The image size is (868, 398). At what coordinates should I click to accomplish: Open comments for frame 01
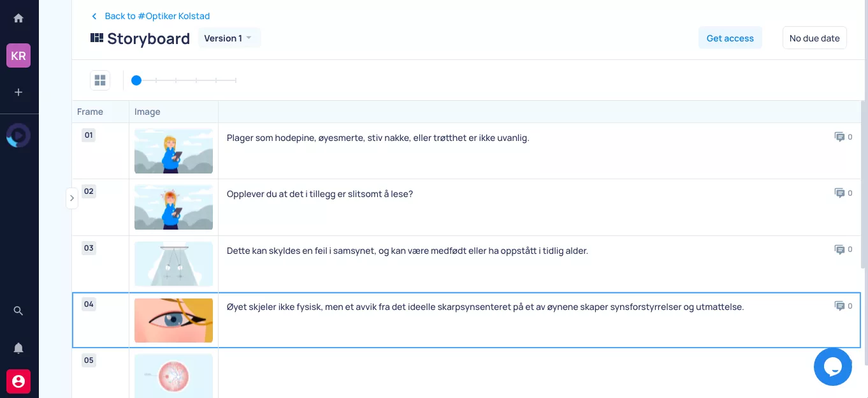click(843, 137)
